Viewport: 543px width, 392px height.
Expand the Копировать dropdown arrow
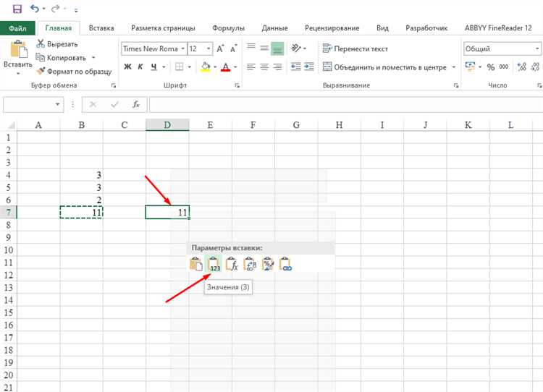(93, 58)
